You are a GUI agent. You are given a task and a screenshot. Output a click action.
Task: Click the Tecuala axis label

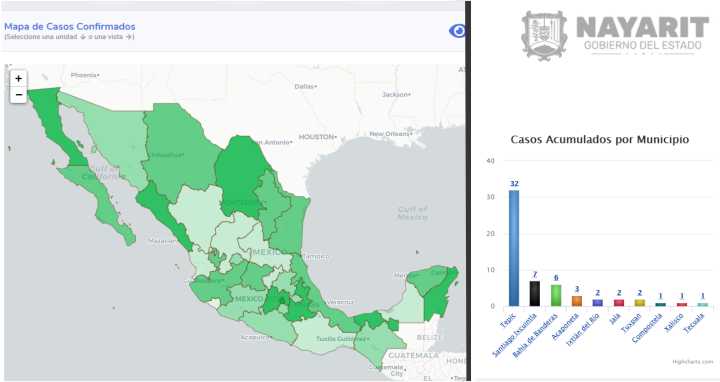tap(694, 323)
